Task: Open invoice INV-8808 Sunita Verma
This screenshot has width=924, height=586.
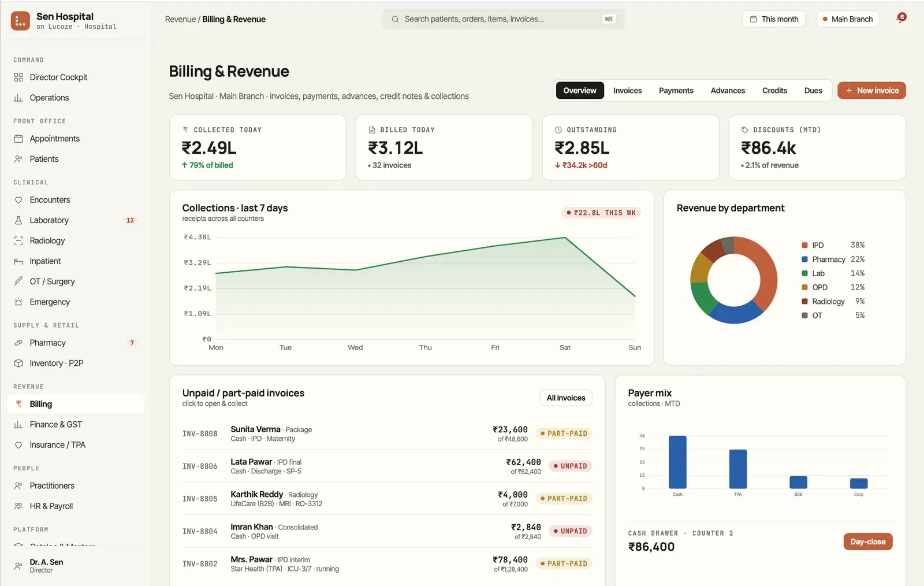Action: [x=387, y=433]
